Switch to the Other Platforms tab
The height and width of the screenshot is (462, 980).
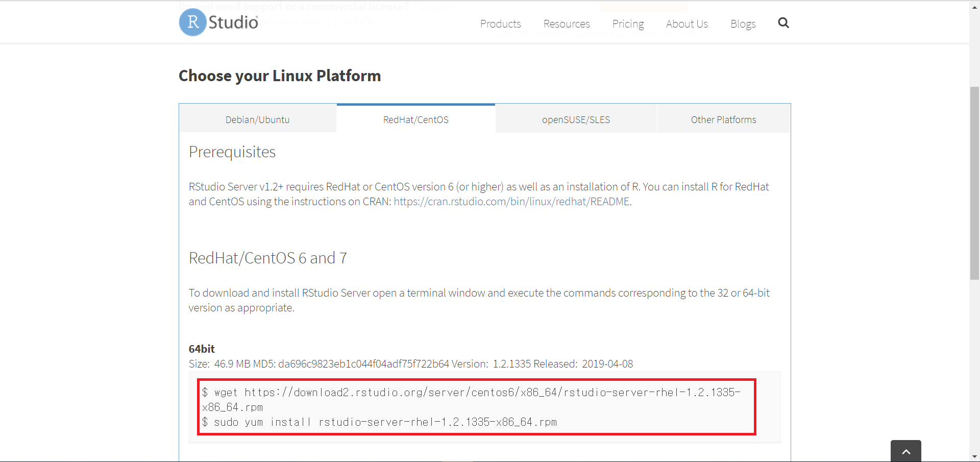724,119
